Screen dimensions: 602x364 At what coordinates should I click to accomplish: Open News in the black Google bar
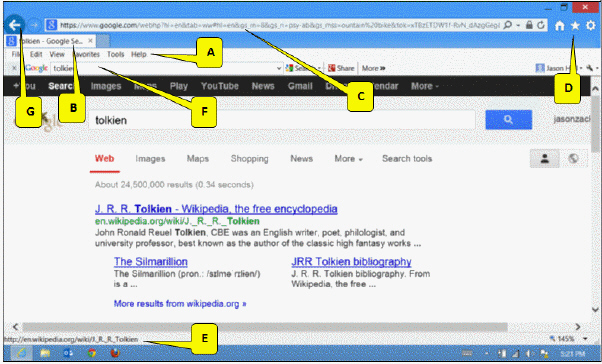(263, 86)
